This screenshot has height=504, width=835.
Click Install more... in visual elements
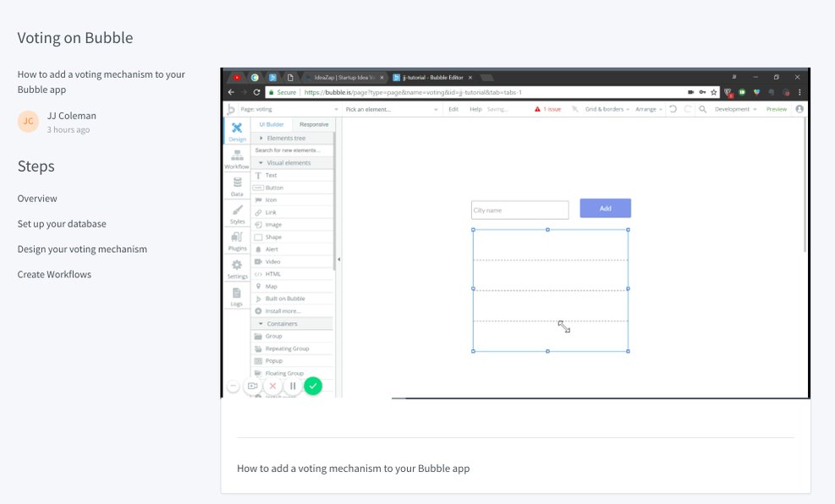(x=293, y=311)
